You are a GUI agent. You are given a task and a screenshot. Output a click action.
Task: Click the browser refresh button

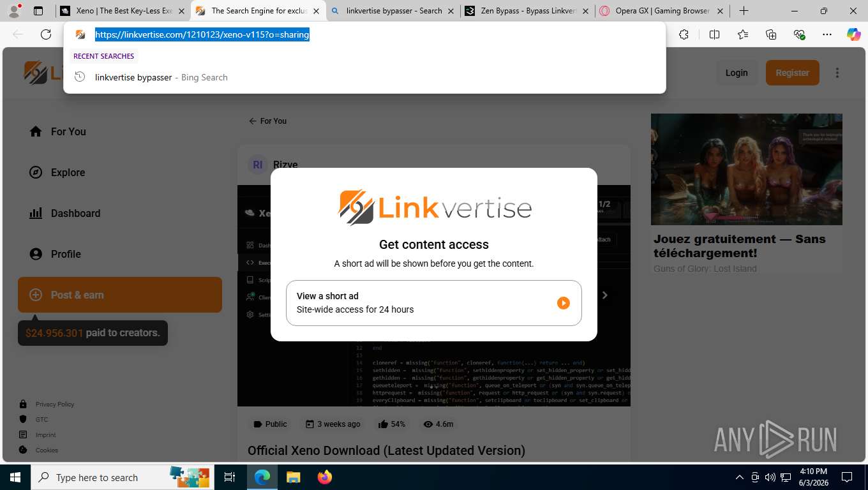point(46,34)
